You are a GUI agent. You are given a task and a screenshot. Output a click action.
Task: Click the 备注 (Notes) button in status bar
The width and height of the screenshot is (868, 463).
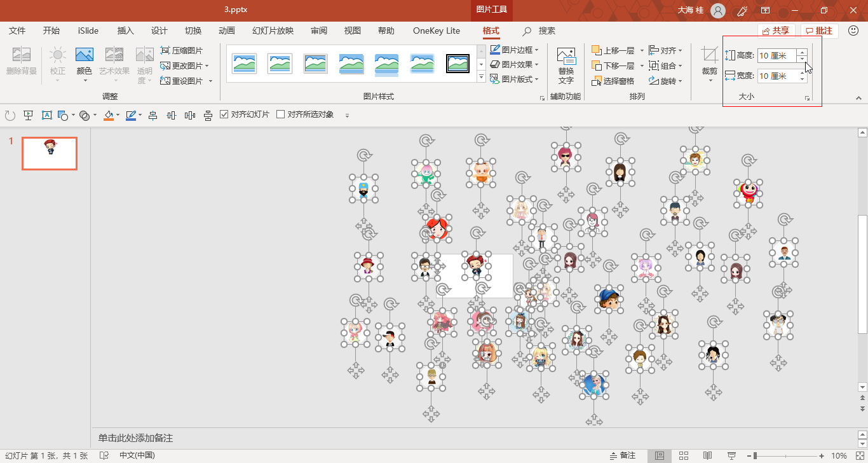coord(622,455)
